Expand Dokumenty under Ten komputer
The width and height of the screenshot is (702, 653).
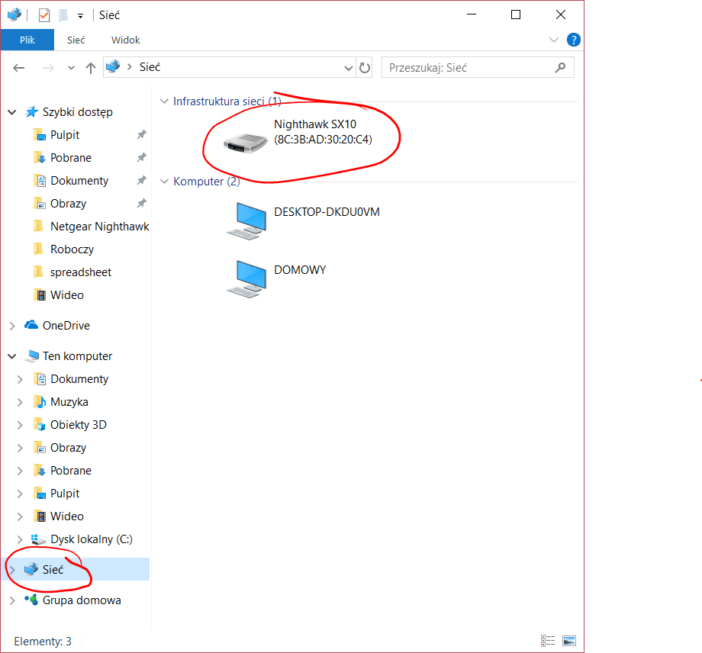[20, 379]
